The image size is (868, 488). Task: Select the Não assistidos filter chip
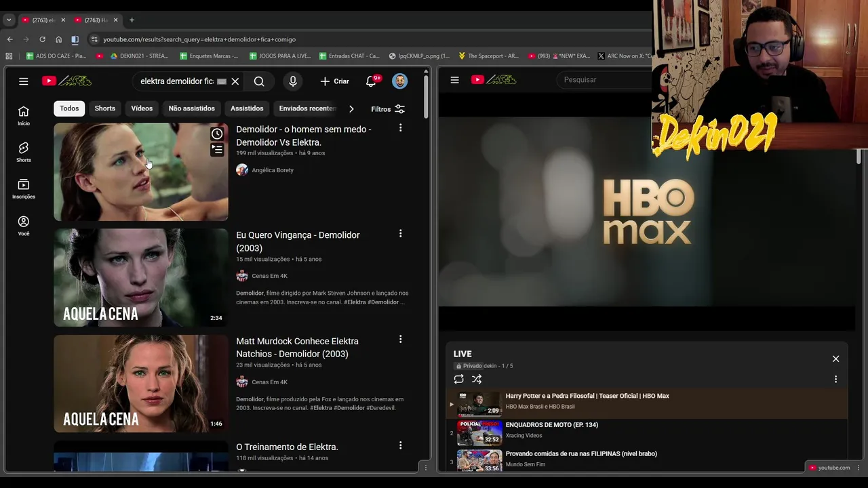pos(192,108)
